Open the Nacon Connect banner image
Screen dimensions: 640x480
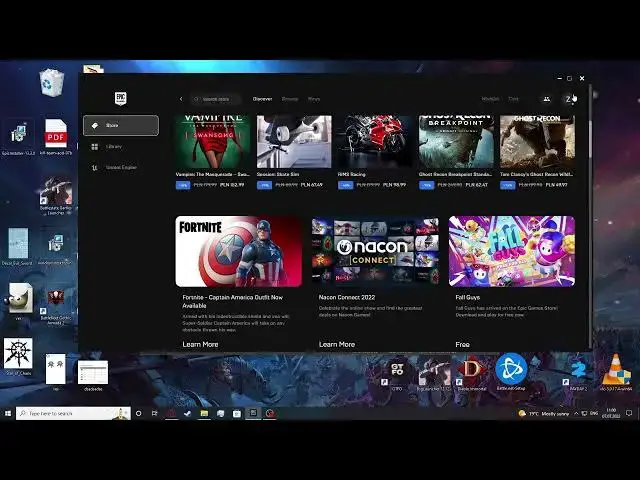[376, 251]
